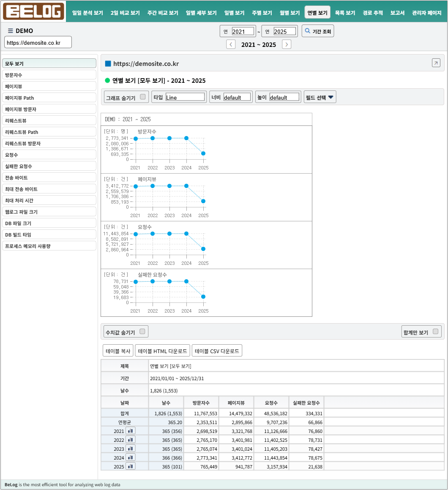Select DB 파일 크기 in the sidebar
The width and height of the screenshot is (448, 490).
point(49,223)
